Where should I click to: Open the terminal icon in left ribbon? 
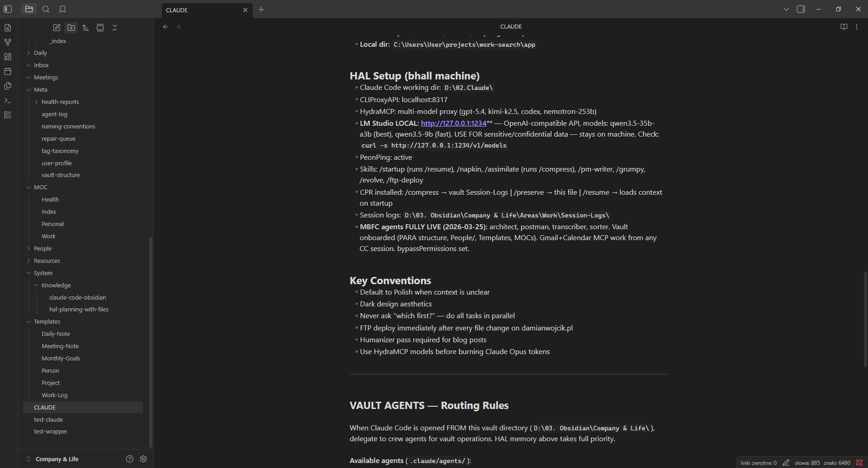tap(7, 100)
